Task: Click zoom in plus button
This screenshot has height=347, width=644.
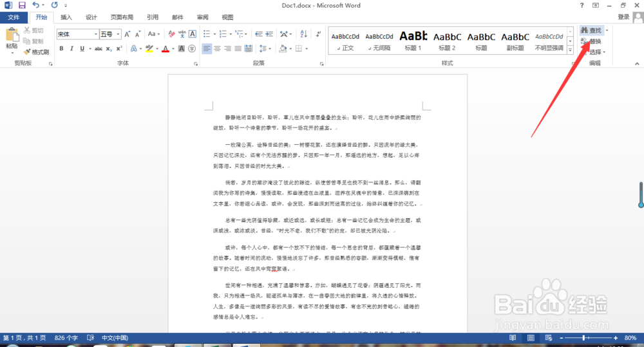Action: [615, 337]
